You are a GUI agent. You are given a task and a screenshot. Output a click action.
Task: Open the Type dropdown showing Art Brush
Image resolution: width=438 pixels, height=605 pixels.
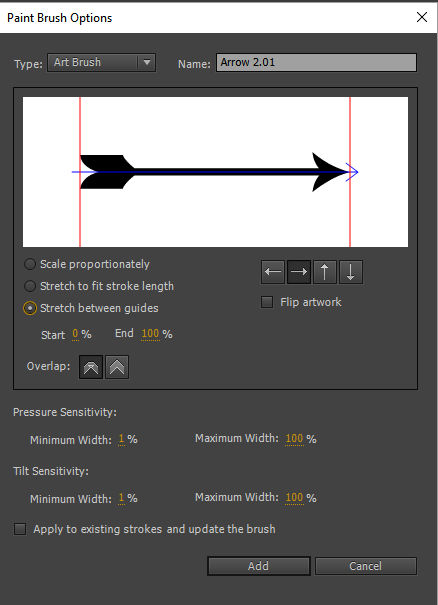click(x=101, y=63)
